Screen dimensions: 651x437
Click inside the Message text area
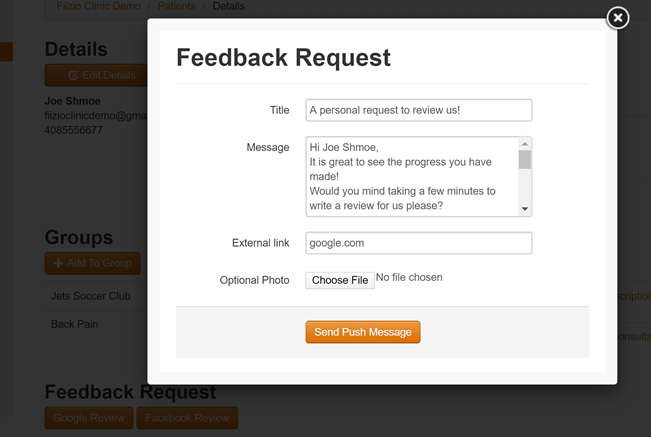[410, 176]
